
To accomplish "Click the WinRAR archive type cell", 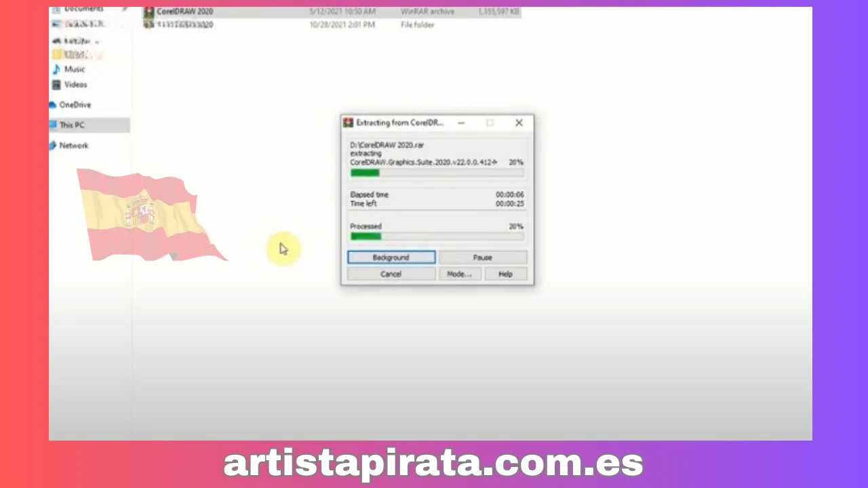I will [427, 12].
